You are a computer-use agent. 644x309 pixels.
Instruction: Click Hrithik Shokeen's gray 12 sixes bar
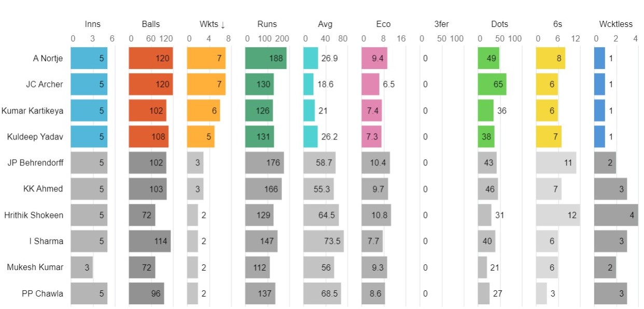[558, 215]
